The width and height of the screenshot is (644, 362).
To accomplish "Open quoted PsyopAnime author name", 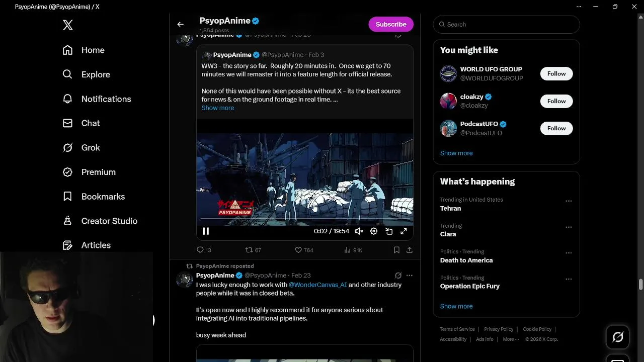I will click(x=232, y=55).
